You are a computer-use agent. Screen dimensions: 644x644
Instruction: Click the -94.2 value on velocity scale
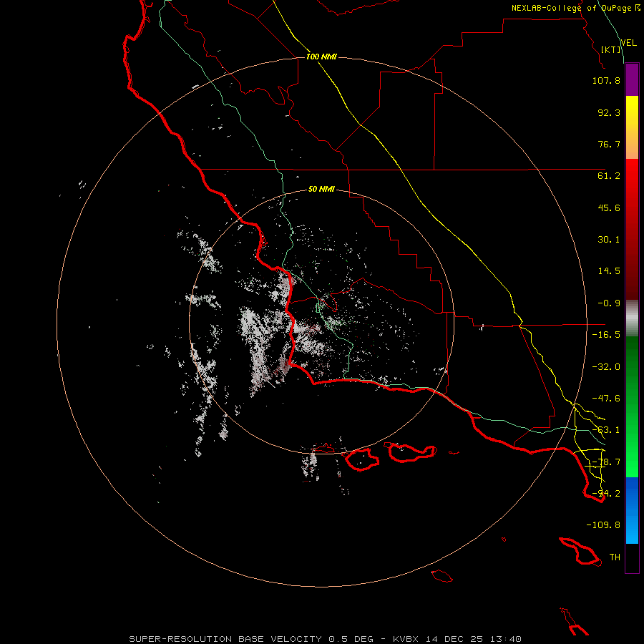606,494
